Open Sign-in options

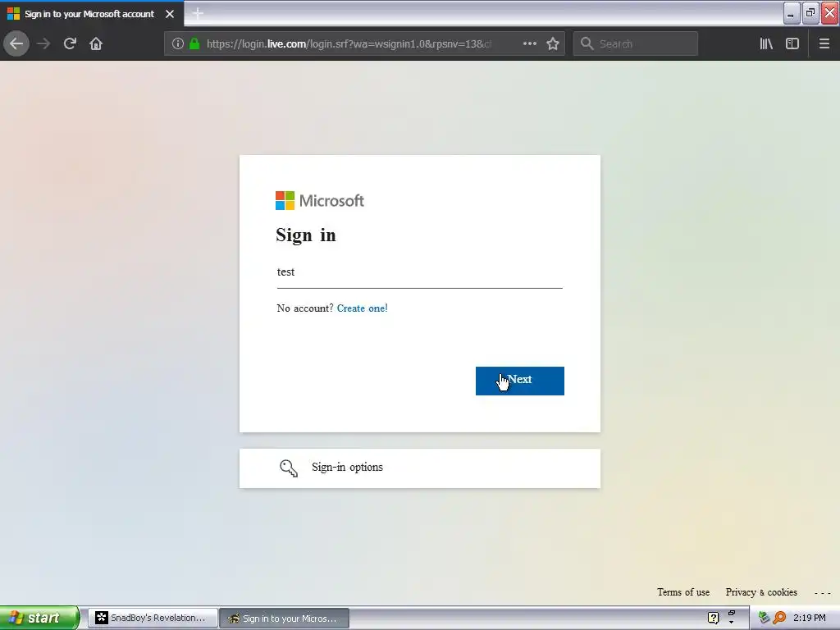pos(419,468)
